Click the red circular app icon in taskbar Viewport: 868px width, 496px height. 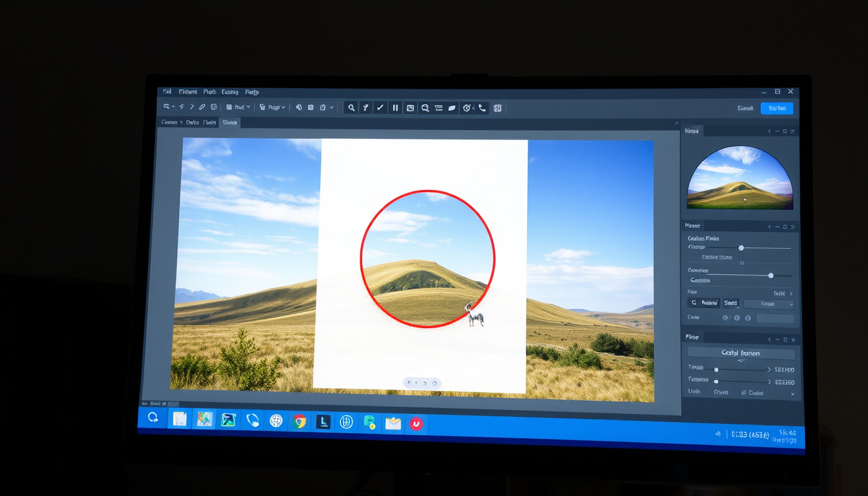pos(417,424)
